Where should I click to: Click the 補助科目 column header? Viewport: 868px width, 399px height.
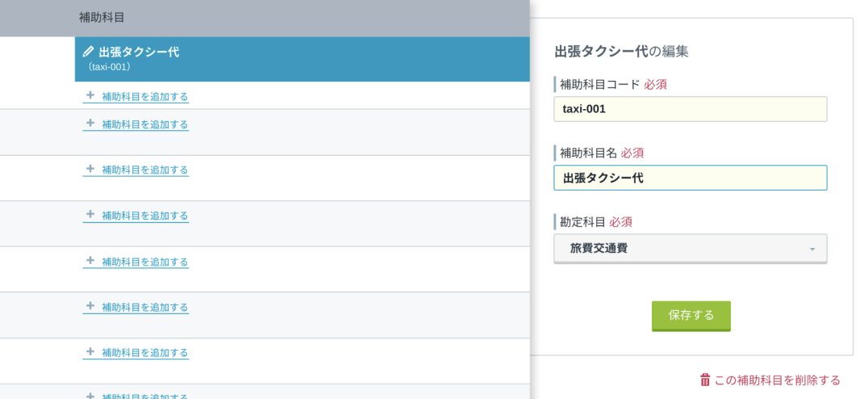102,18
